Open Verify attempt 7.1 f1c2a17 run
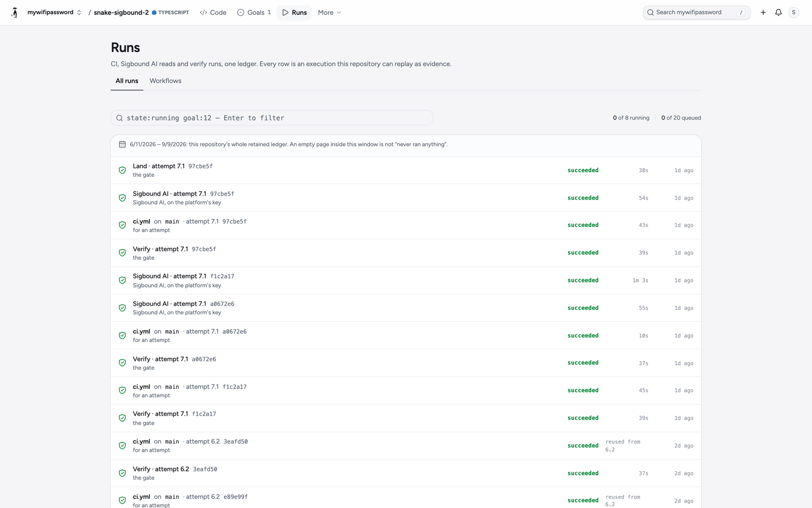 coord(406,418)
